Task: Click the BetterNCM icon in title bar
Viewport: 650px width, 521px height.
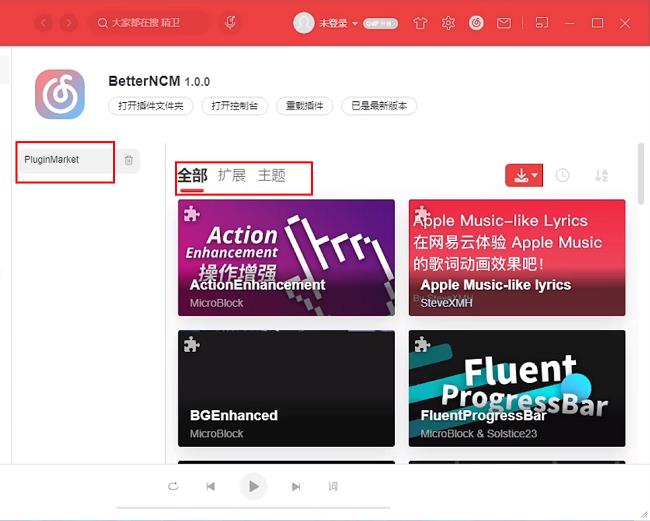Action: [475, 23]
